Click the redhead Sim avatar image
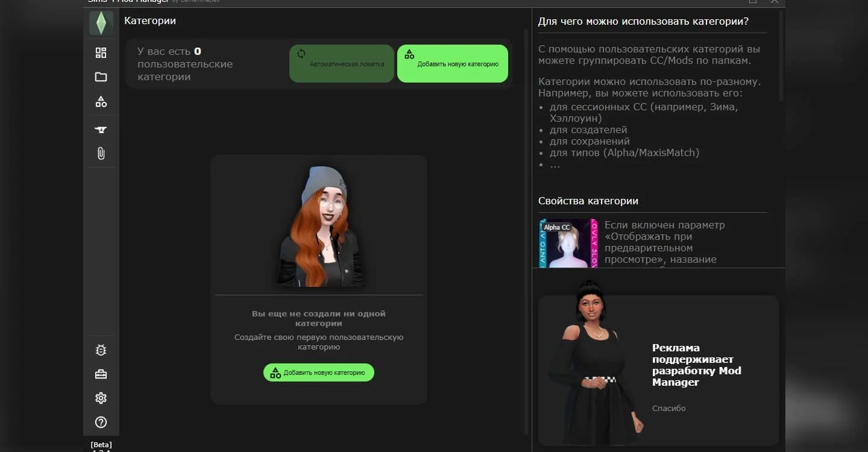 pyautogui.click(x=319, y=227)
